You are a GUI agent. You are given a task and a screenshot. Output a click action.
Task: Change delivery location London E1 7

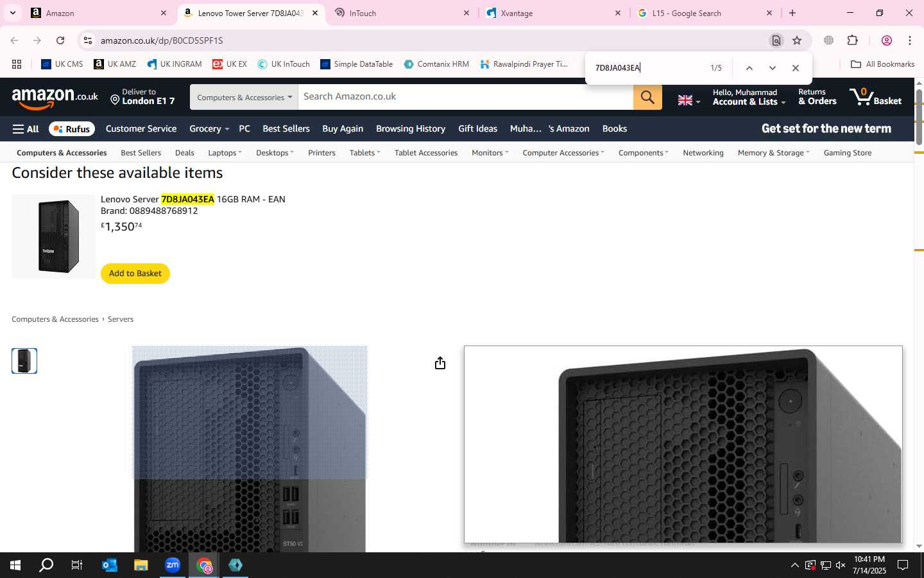(x=142, y=97)
